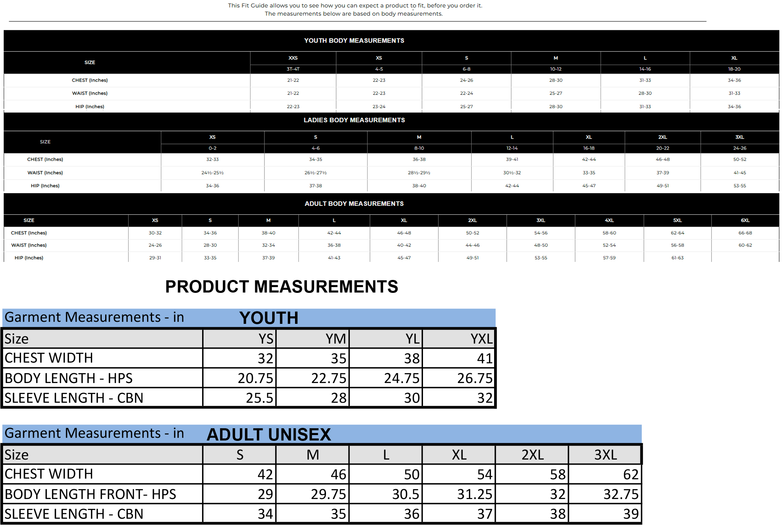Select ladies dress size '0-2' cell
The height and width of the screenshot is (532, 783).
pyautogui.click(x=212, y=148)
